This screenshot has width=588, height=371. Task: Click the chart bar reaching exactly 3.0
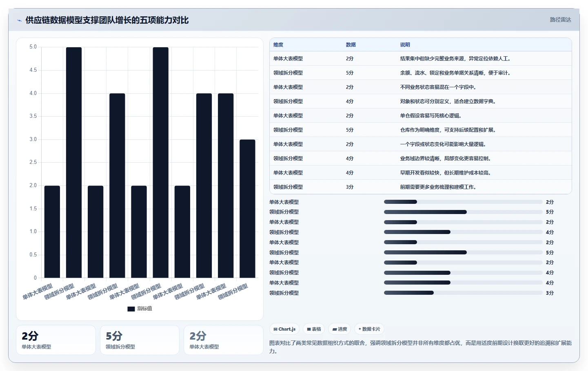[247, 209]
